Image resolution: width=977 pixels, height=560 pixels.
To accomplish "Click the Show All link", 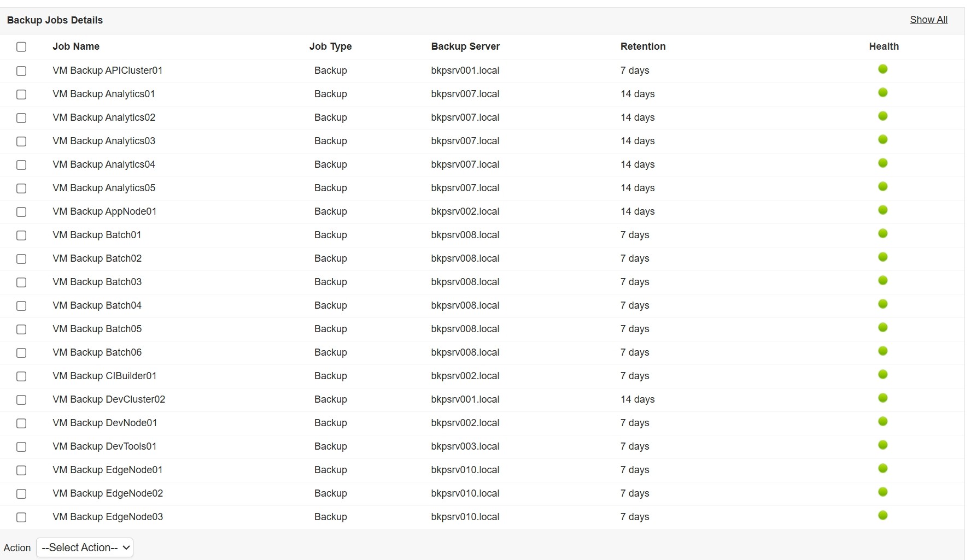I will (928, 19).
